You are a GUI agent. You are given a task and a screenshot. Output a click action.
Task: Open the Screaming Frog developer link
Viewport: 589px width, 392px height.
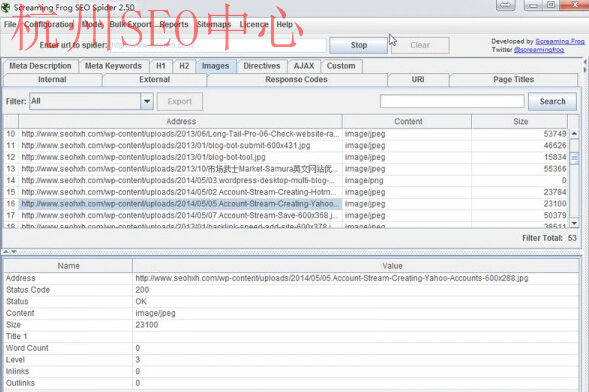[x=560, y=41]
